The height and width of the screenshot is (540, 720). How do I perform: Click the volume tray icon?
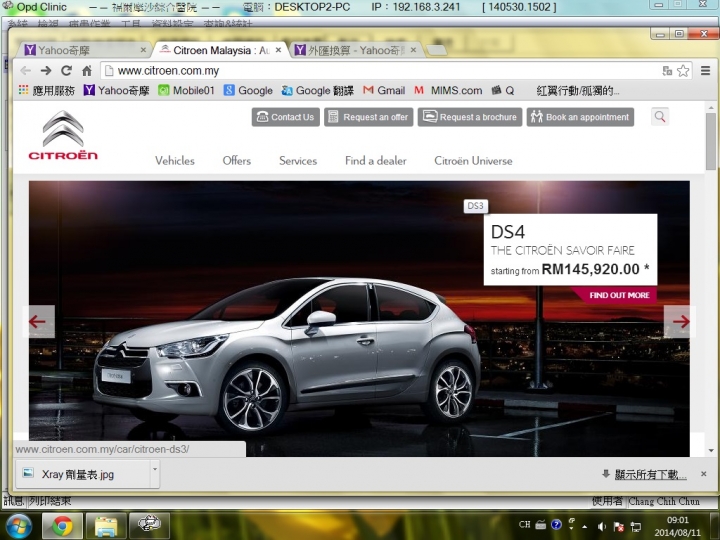(602, 526)
